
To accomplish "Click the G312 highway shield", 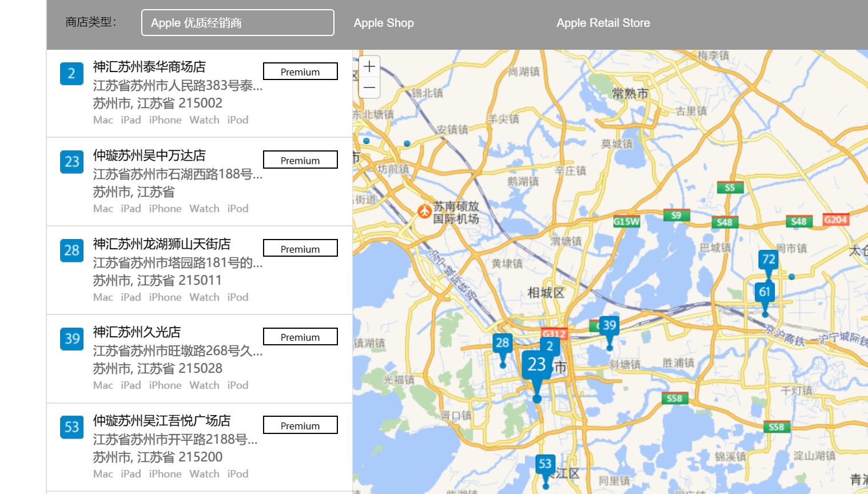I will coord(554,333).
